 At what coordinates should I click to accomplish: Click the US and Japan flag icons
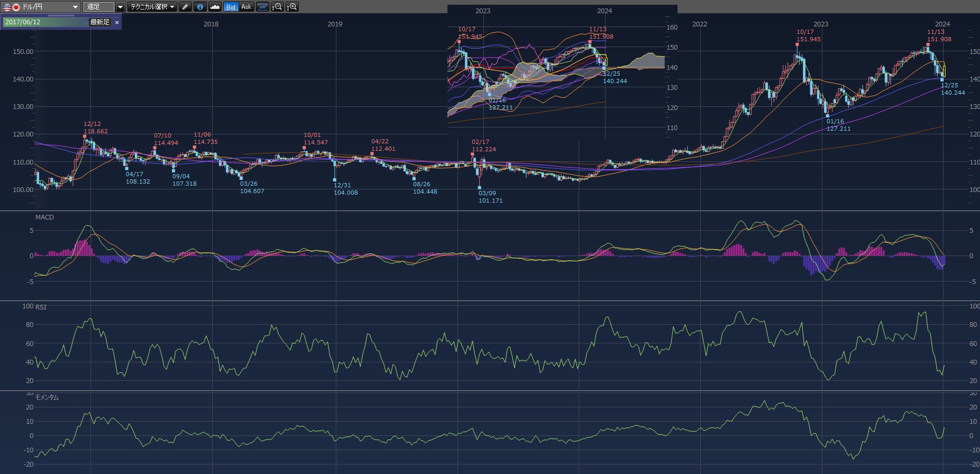coord(11,7)
